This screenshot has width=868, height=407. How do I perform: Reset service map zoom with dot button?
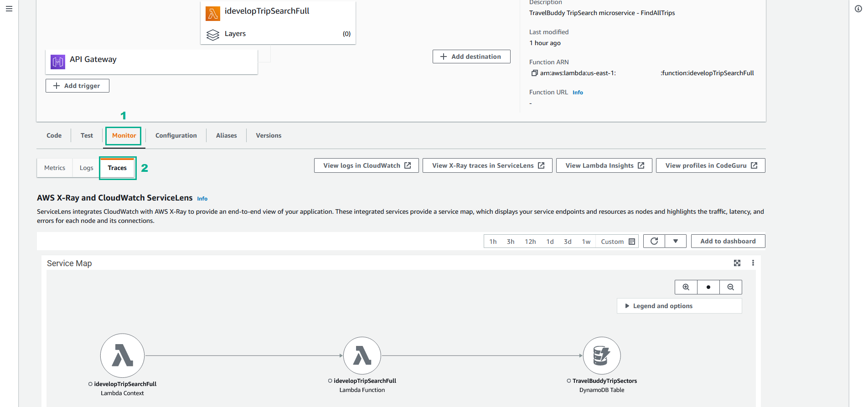click(708, 287)
